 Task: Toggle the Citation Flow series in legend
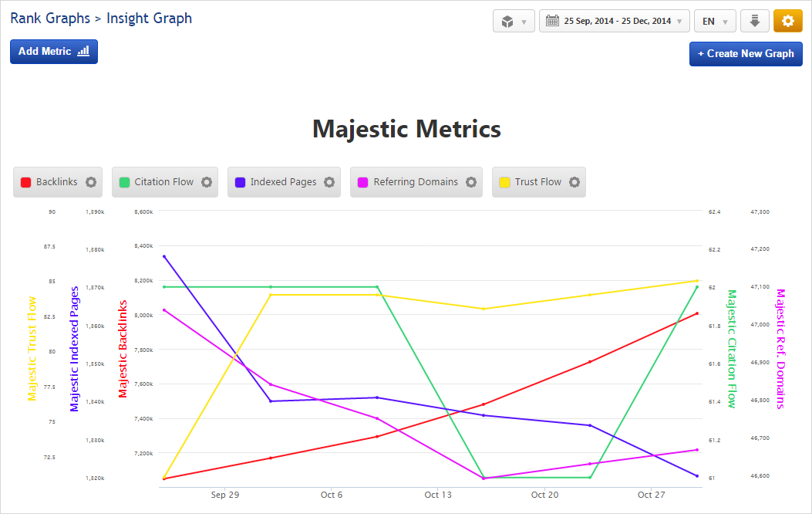pos(163,182)
